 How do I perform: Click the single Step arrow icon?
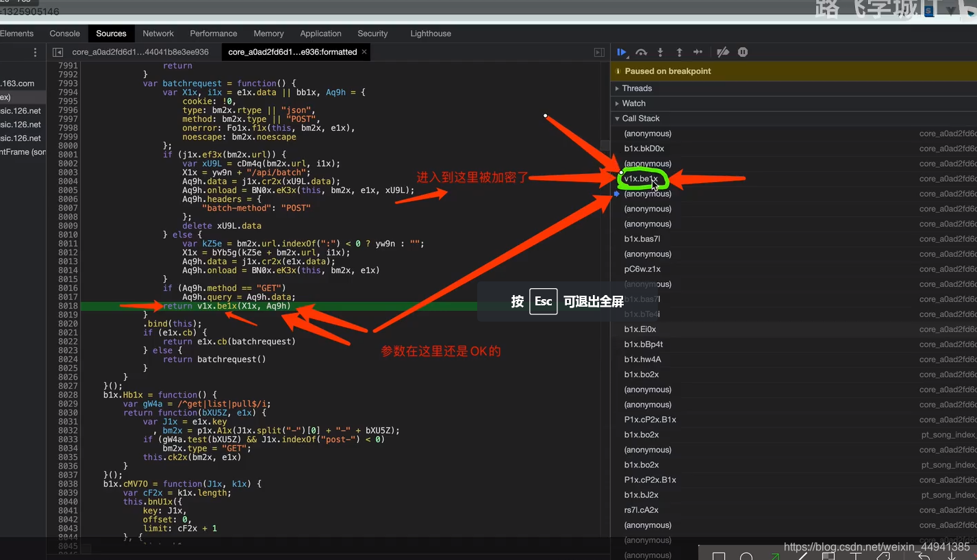(x=698, y=52)
